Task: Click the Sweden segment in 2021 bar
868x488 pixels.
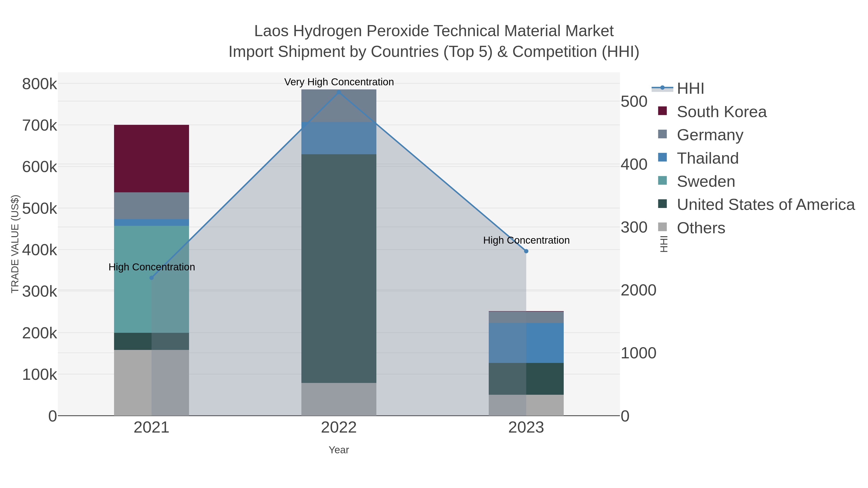Action: 152,280
